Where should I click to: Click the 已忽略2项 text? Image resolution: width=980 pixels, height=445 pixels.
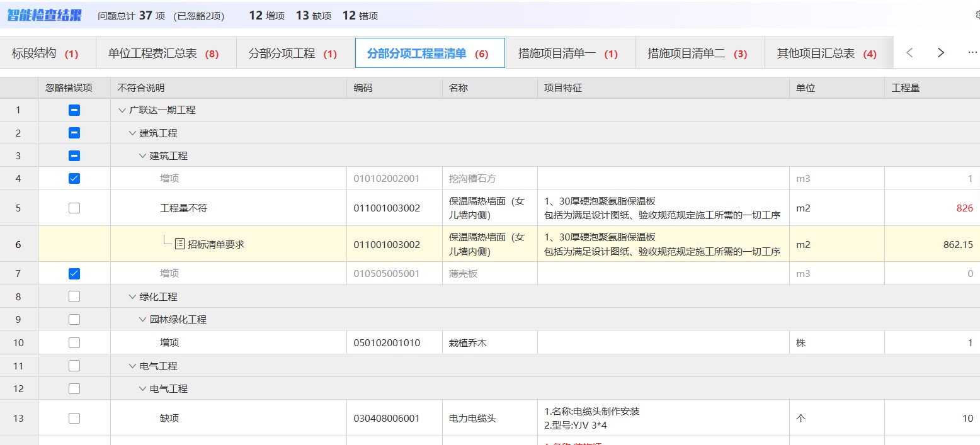[198, 16]
